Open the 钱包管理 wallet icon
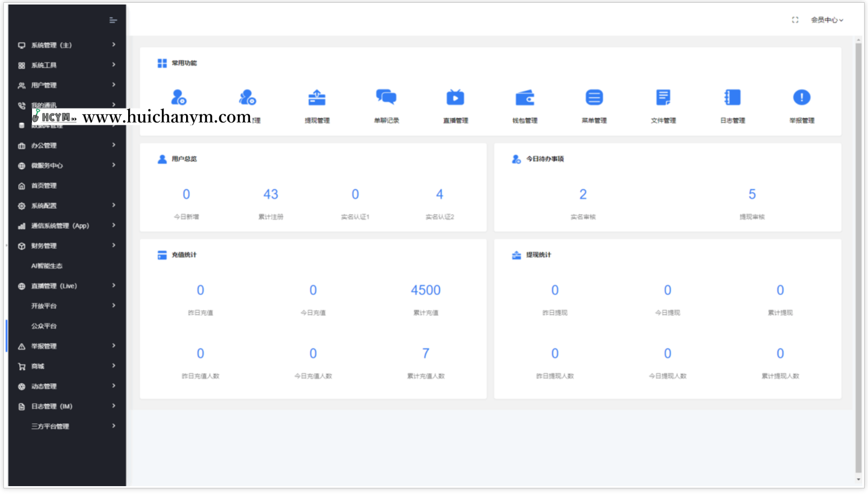Image resolution: width=868 pixels, height=494 pixels. (x=525, y=98)
